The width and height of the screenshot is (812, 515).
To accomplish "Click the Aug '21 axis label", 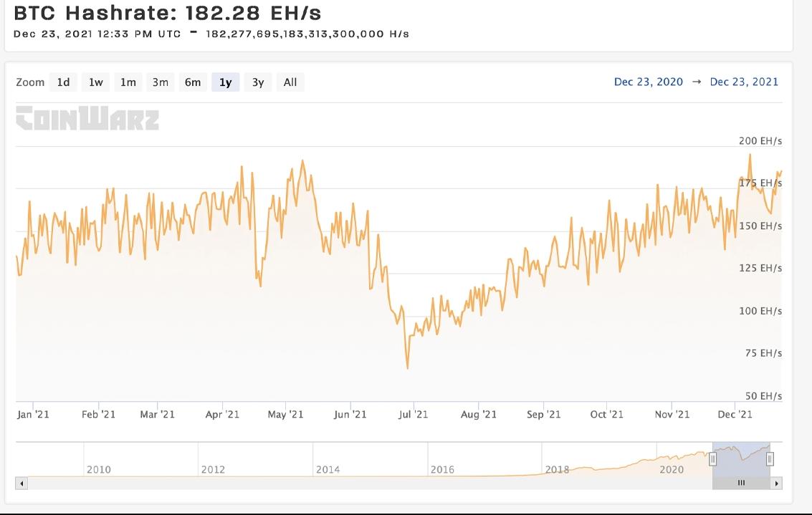I will coord(479,415).
